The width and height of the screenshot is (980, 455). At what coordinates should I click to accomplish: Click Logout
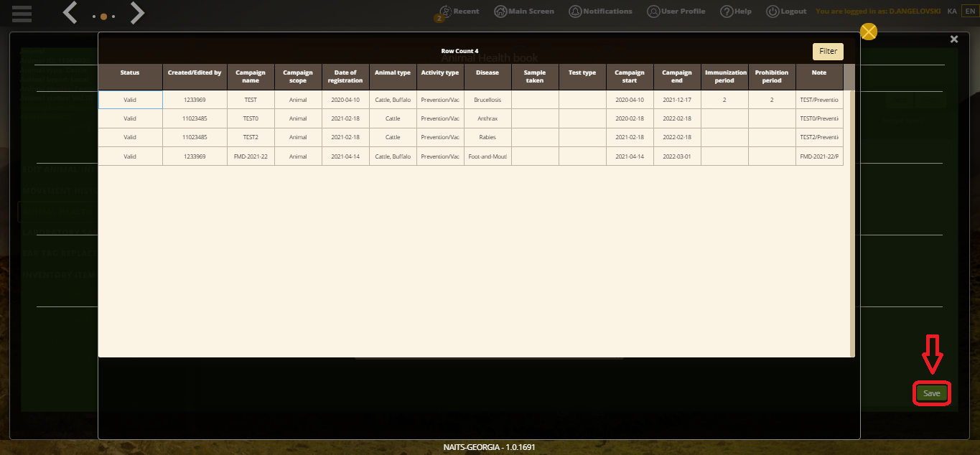coord(786,11)
